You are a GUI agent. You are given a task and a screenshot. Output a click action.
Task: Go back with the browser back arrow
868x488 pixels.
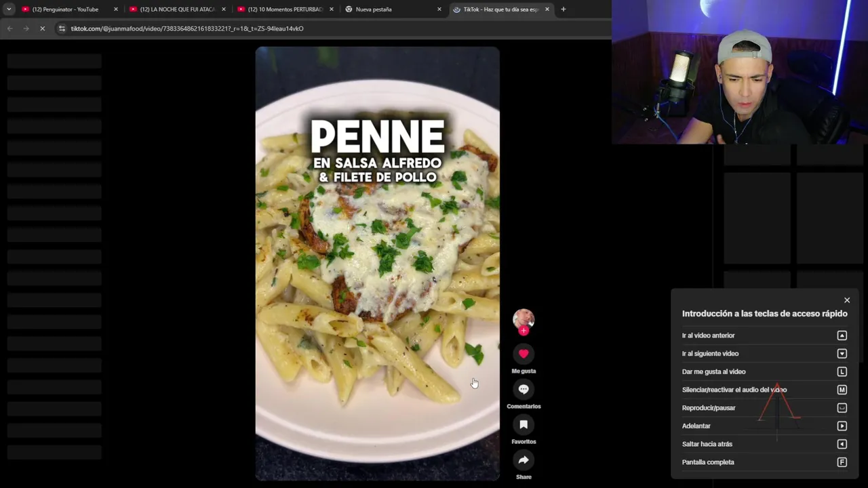click(x=9, y=28)
